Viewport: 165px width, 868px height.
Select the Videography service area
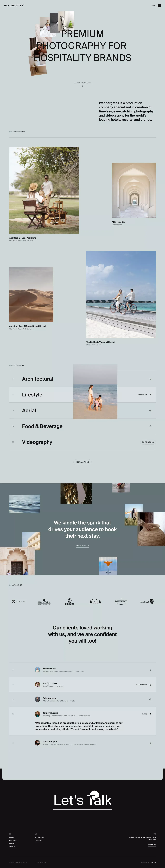click(37, 442)
